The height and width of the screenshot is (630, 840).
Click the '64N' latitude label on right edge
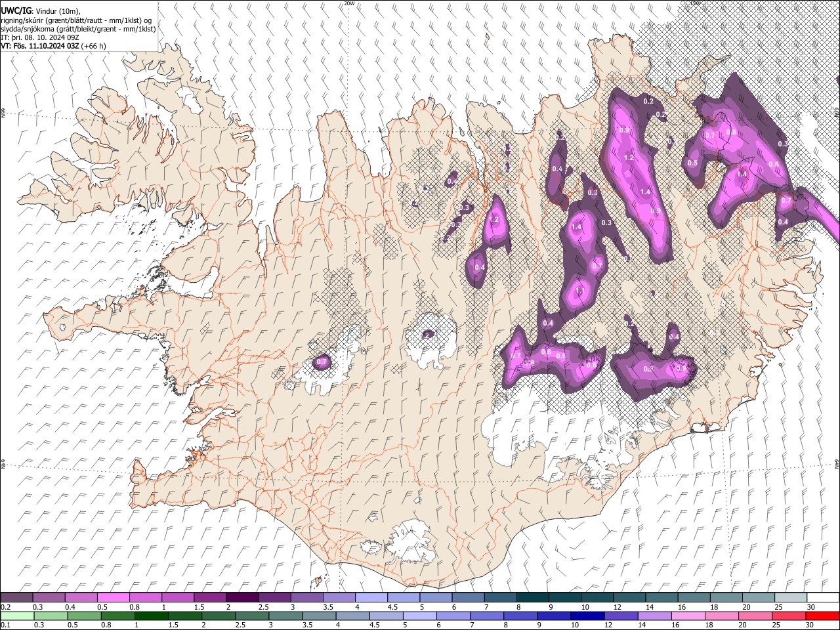pos(837,464)
